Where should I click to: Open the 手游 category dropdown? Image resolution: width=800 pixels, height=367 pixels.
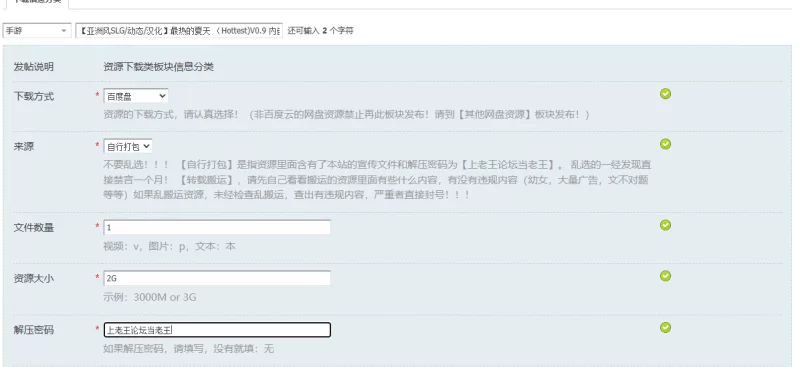point(36,31)
